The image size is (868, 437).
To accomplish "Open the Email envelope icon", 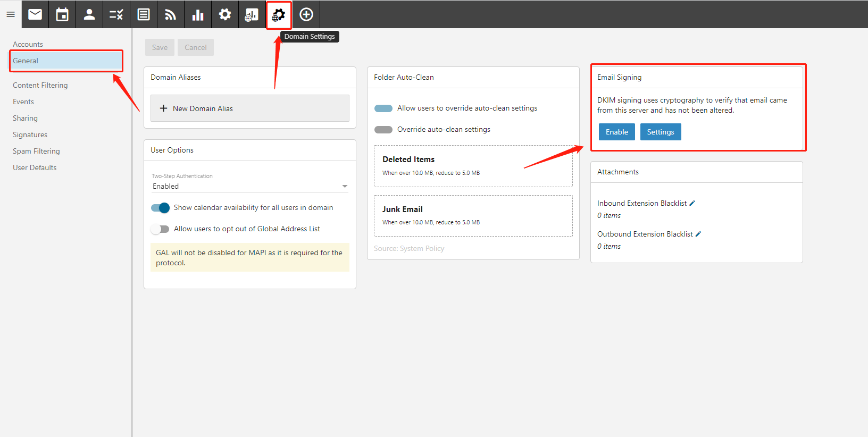I will (x=35, y=14).
